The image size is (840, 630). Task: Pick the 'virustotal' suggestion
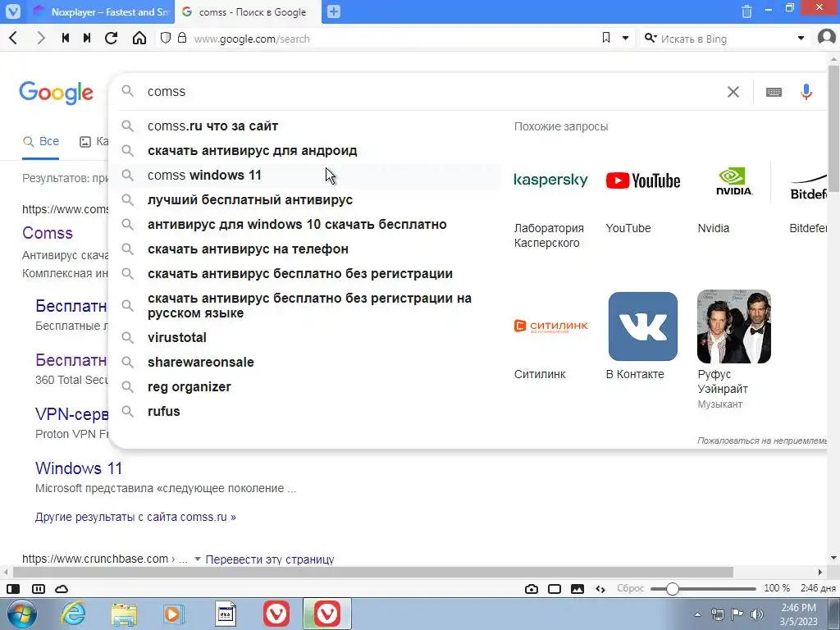click(305, 337)
